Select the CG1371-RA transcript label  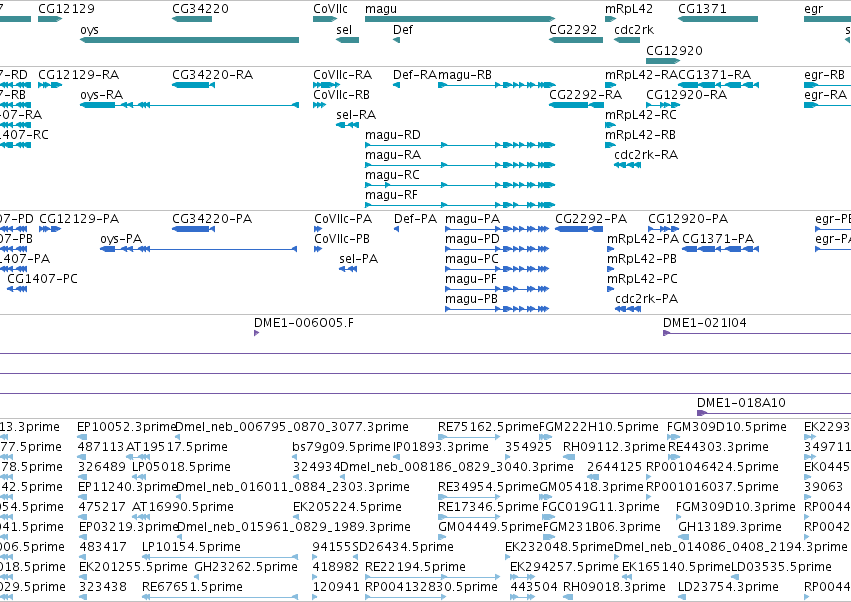point(715,74)
